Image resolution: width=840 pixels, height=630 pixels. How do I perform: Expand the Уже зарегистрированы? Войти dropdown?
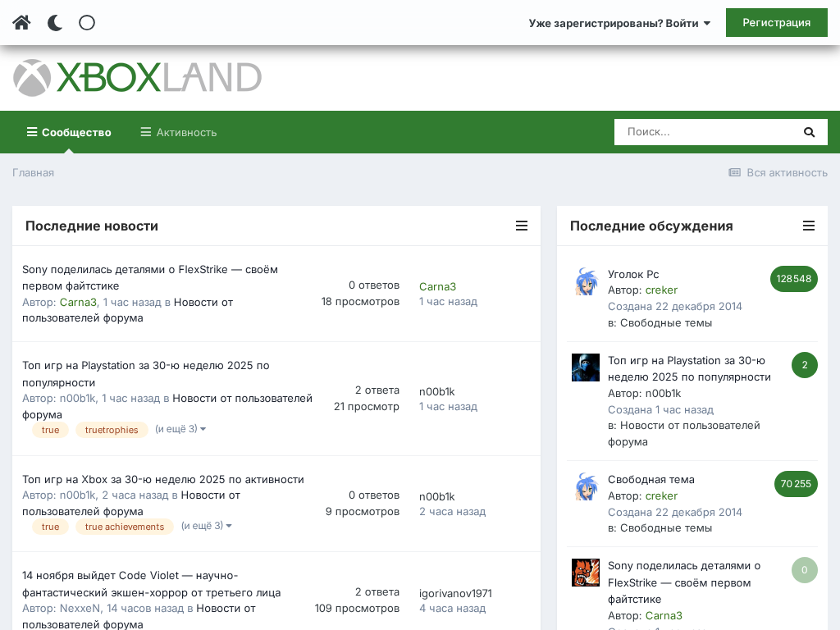coord(619,23)
